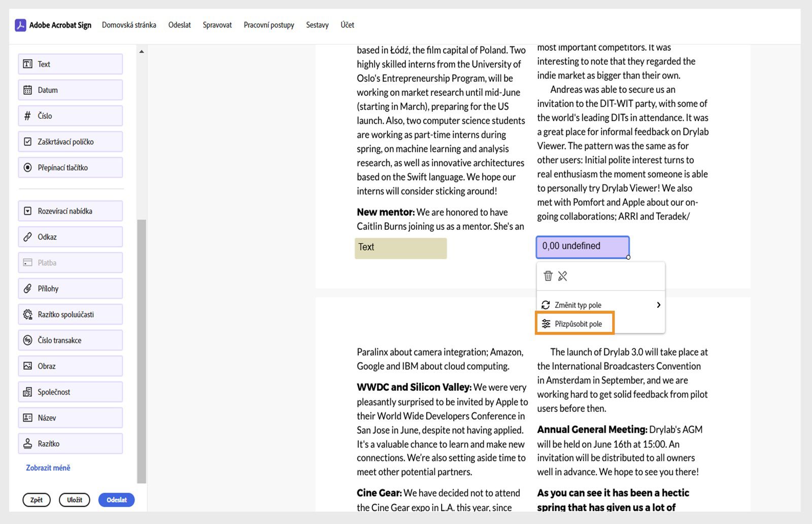Image resolution: width=812 pixels, height=524 pixels.
Task: Add a Razítko spoluúčasti field
Action: 71,315
